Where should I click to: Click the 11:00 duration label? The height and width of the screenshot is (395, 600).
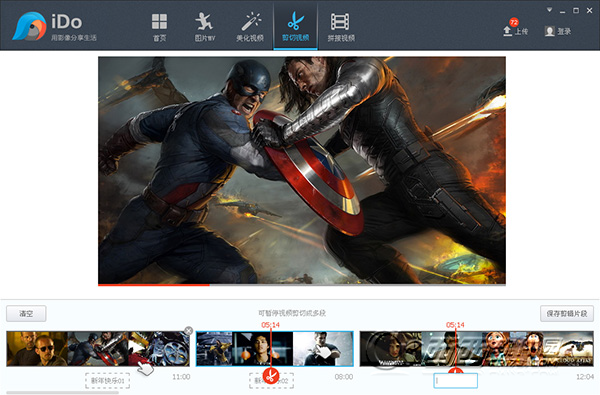click(x=181, y=377)
